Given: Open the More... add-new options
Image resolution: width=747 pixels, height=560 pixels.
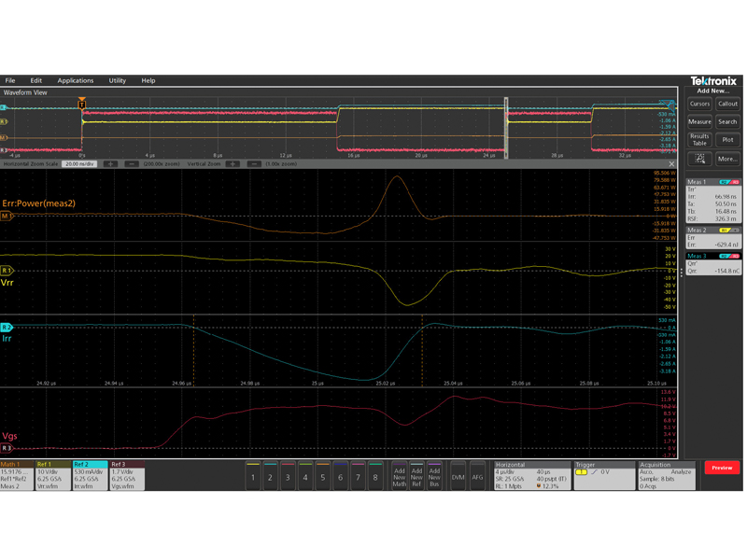Looking at the screenshot, I should coord(727,160).
